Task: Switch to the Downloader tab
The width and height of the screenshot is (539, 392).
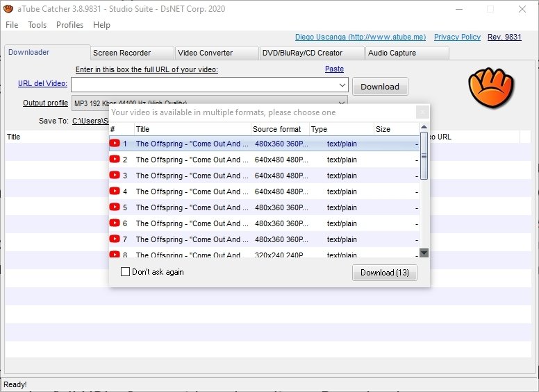Action: (47, 52)
